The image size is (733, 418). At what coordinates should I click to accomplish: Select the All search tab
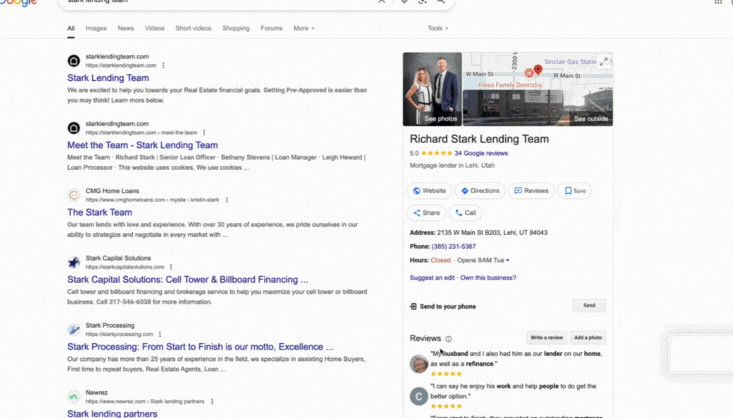pos(71,29)
